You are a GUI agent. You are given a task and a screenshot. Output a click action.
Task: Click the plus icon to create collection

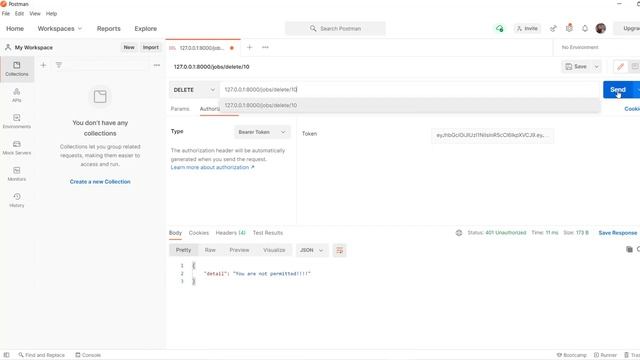pos(43,65)
